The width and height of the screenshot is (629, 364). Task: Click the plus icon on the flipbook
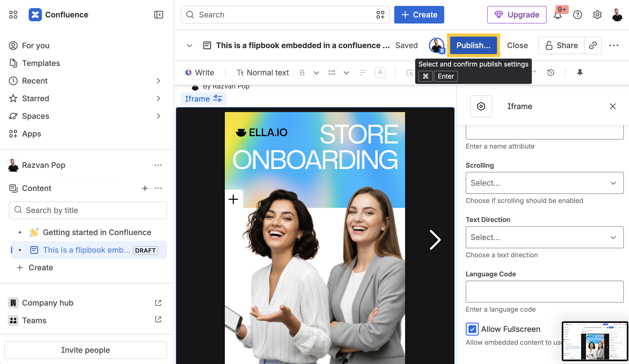[233, 199]
